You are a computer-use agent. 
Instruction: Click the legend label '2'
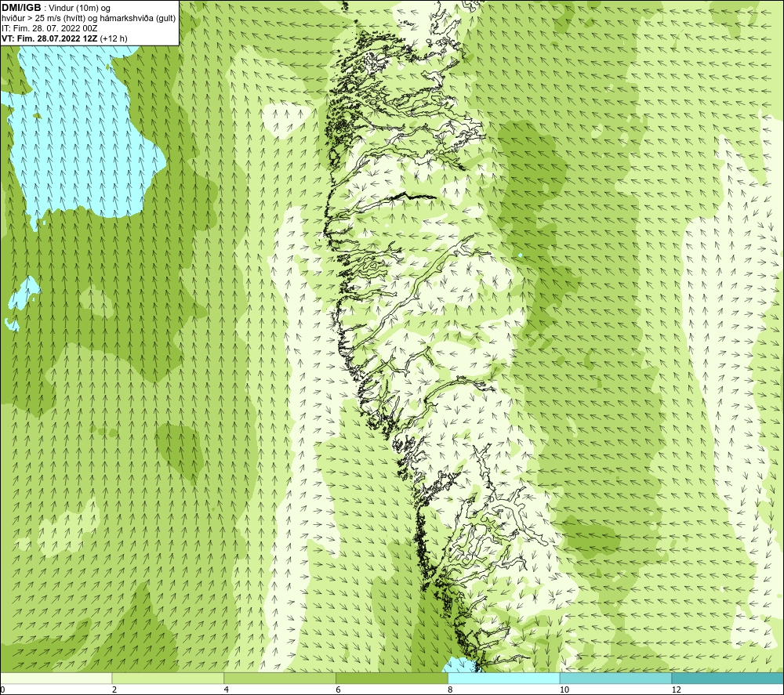pyautogui.click(x=114, y=690)
